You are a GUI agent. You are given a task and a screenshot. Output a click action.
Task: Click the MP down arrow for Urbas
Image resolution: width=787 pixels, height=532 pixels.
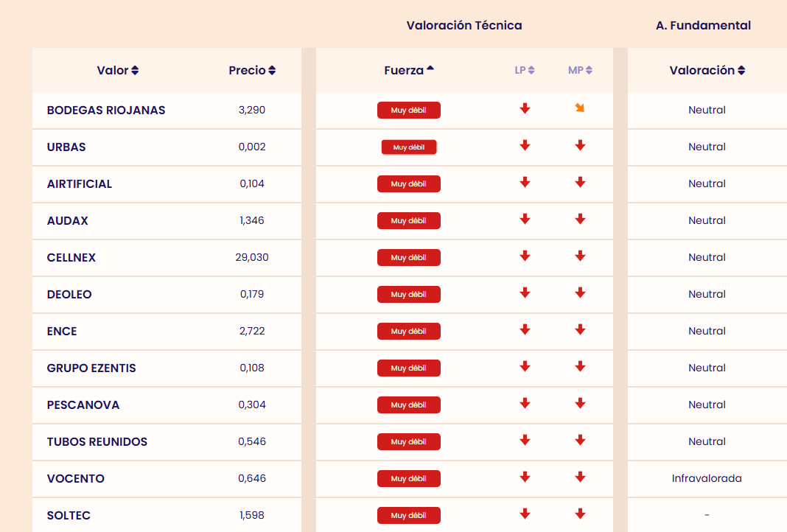[x=580, y=146]
